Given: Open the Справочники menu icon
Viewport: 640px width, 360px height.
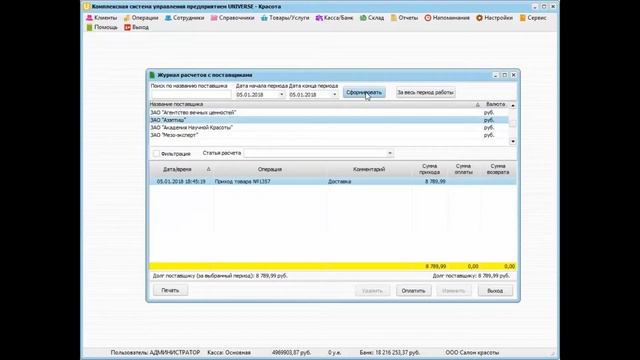Looking at the screenshot, I should pyautogui.click(x=214, y=18).
